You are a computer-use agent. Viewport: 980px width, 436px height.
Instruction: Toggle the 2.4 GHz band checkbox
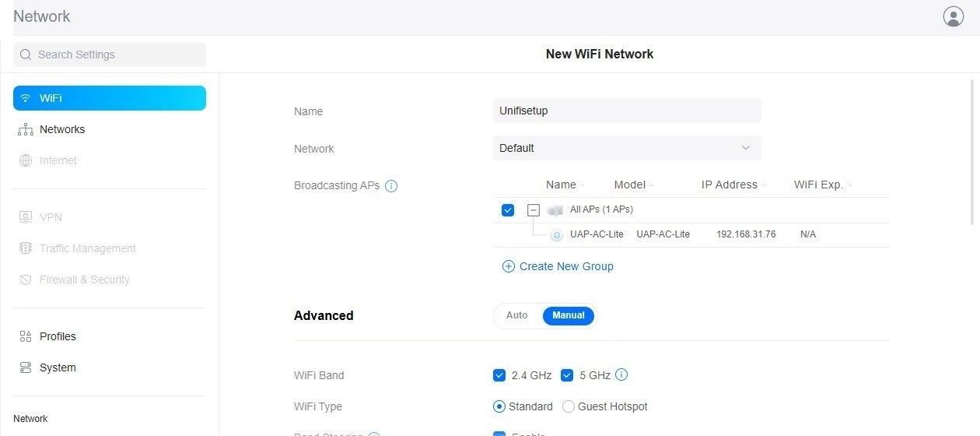click(499, 375)
